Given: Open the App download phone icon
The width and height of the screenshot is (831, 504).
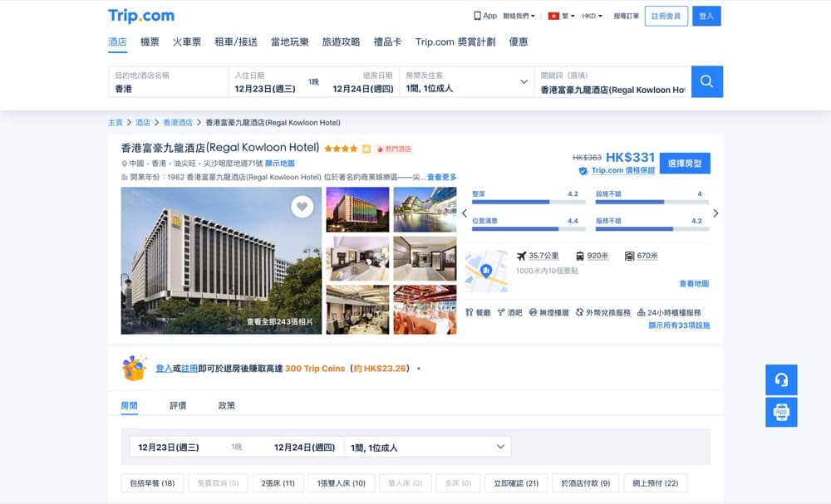Looking at the screenshot, I should (x=477, y=16).
